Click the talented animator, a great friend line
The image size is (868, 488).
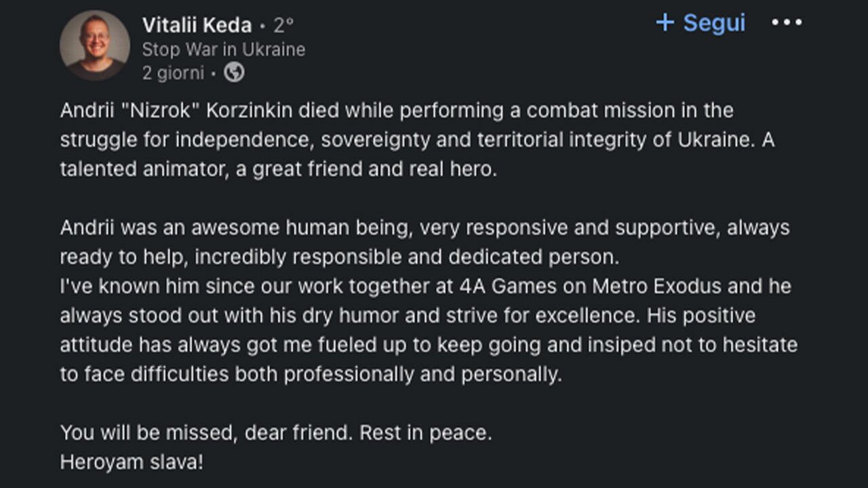tap(279, 169)
